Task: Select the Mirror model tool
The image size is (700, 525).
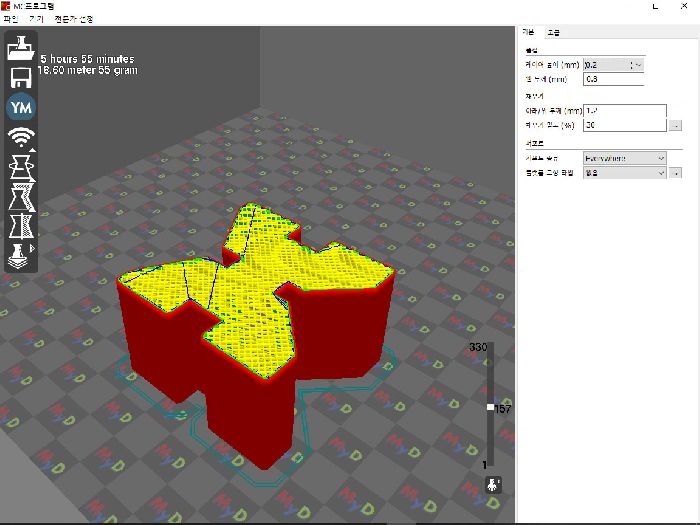Action: (21, 223)
